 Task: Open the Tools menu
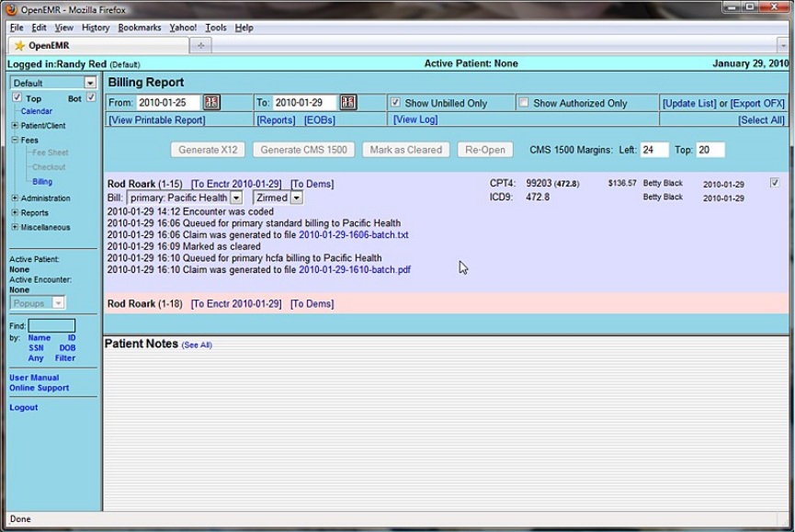point(216,28)
